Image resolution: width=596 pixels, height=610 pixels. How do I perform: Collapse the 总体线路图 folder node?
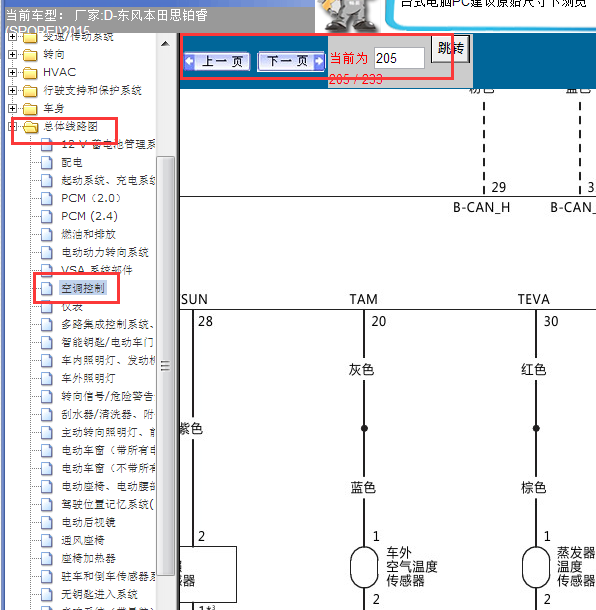point(12,126)
